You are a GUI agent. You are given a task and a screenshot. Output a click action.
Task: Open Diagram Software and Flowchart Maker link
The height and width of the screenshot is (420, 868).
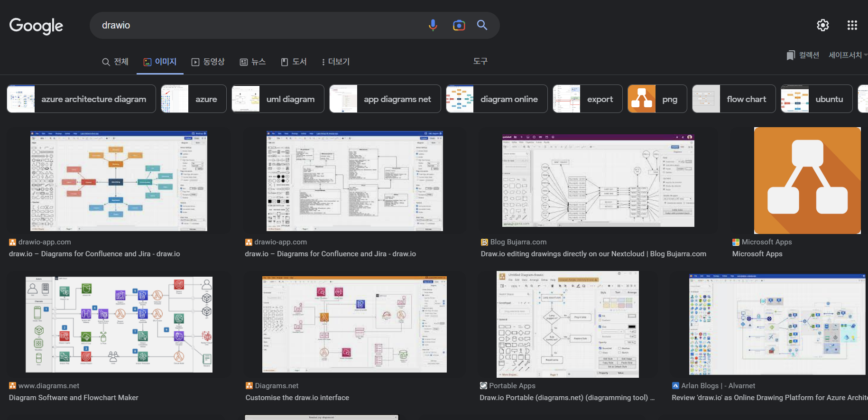coord(74,398)
